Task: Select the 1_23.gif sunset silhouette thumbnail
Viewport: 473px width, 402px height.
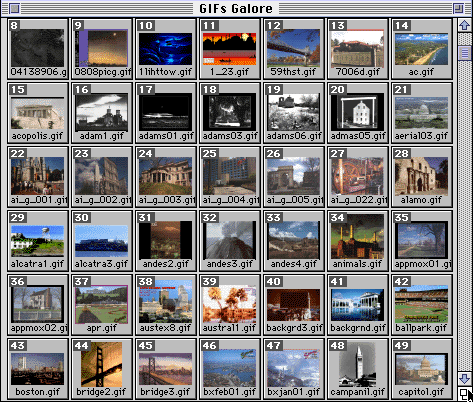Action: [x=230, y=49]
